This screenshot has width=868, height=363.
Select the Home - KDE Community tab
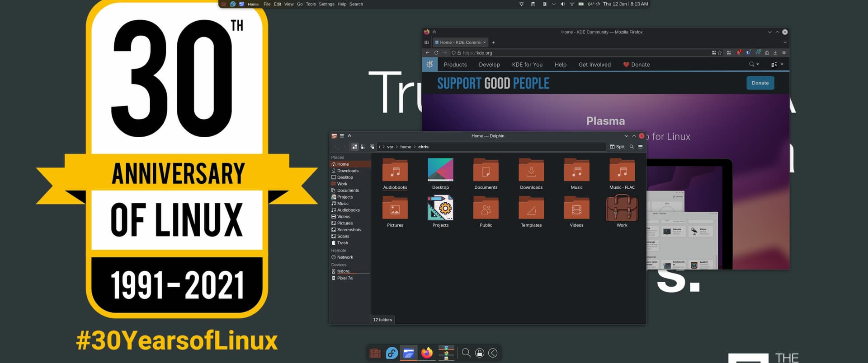coord(460,42)
